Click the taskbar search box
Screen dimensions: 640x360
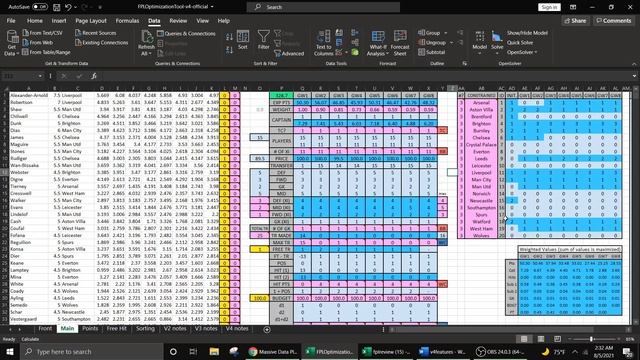[92, 351]
